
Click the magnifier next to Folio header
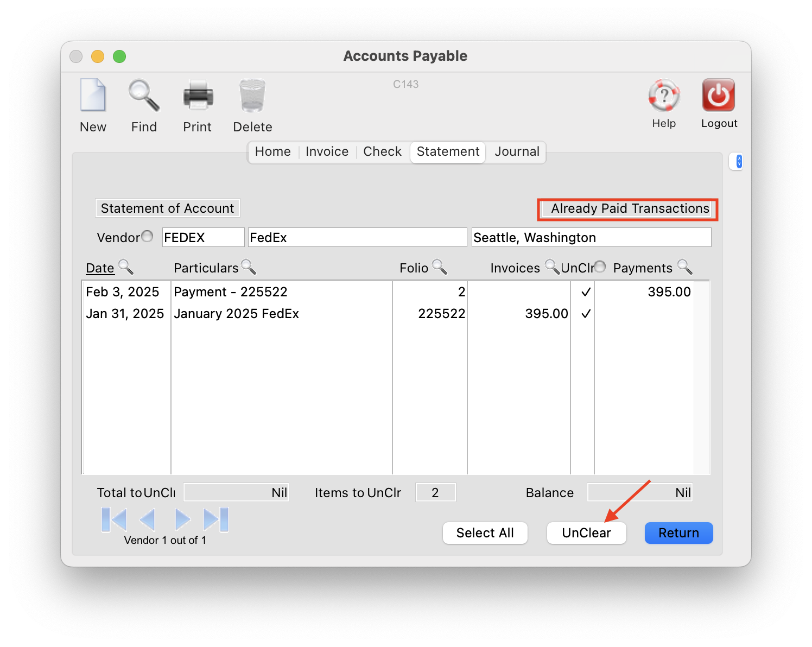point(440,267)
